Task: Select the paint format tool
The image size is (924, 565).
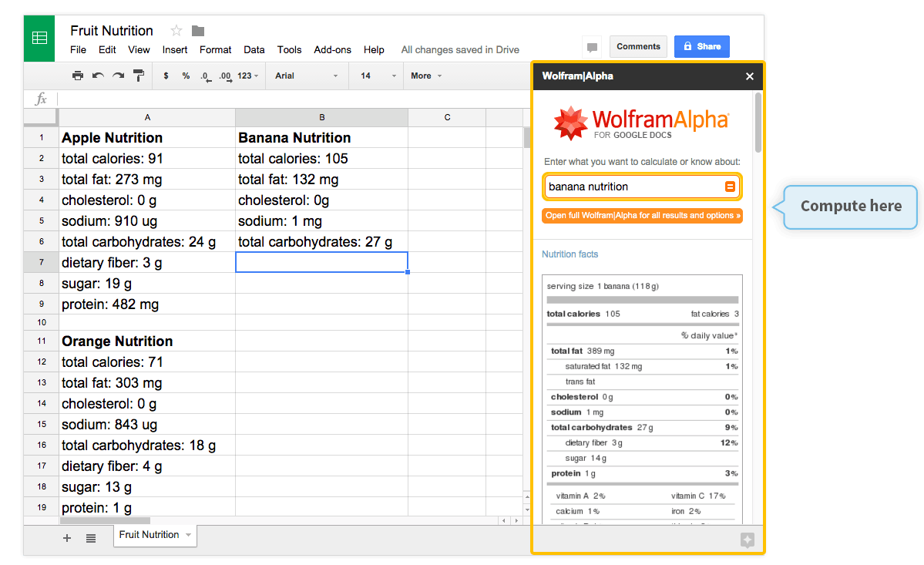Action: 139,76
